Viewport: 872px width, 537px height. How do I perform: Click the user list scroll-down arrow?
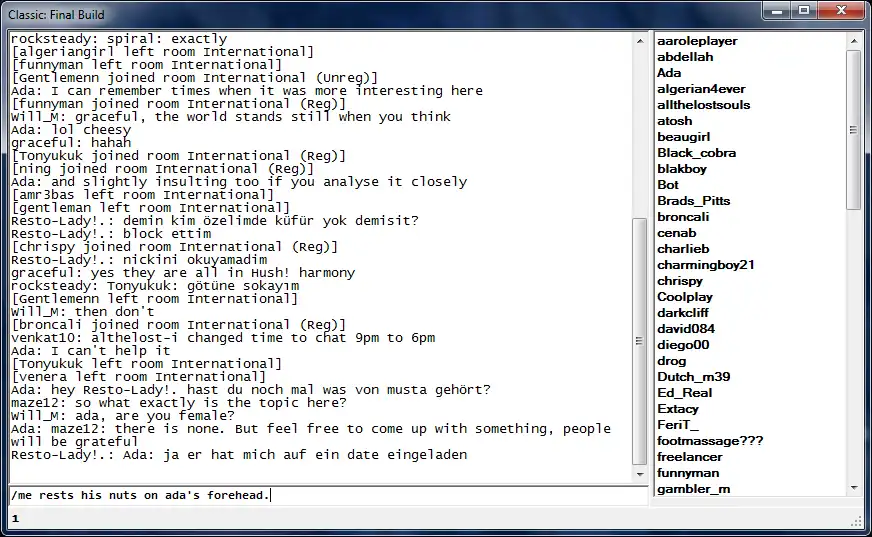coord(854,488)
